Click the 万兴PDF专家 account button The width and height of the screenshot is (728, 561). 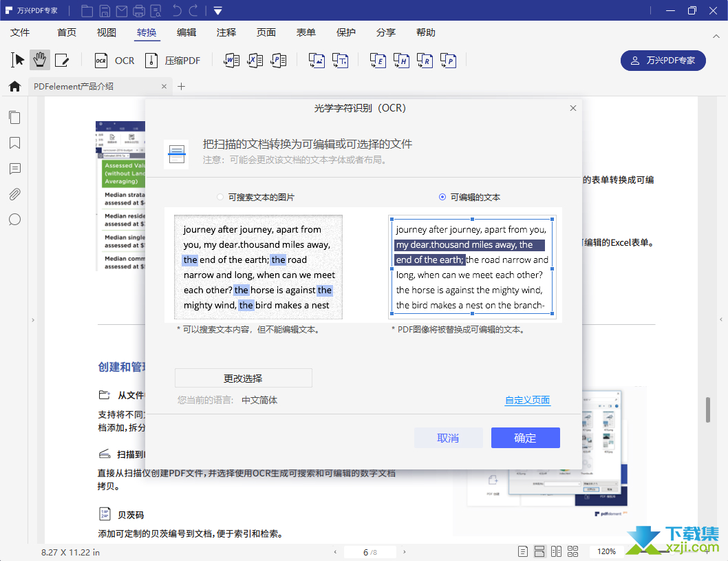663,61
